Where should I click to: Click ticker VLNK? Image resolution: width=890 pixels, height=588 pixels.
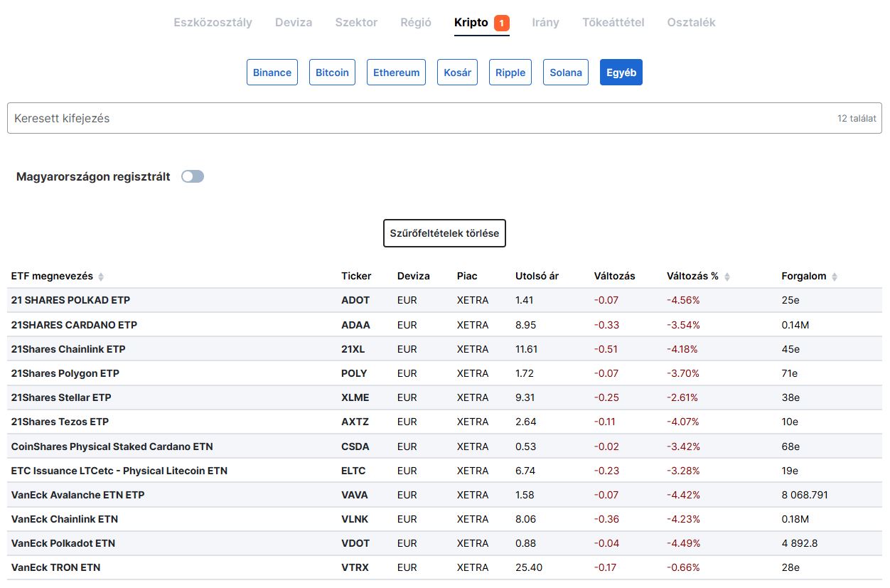pyautogui.click(x=355, y=519)
